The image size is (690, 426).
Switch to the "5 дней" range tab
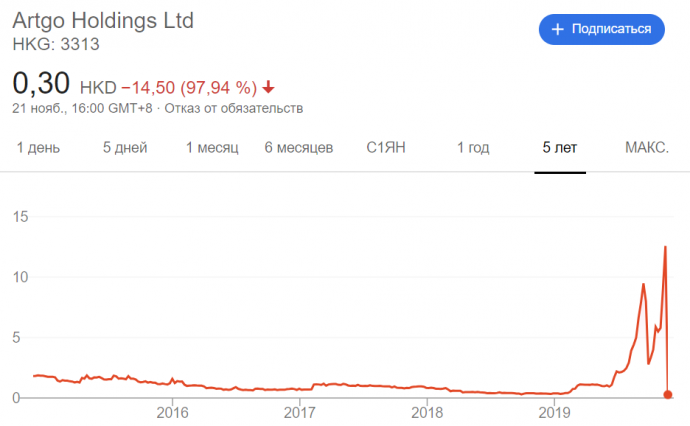point(125,148)
